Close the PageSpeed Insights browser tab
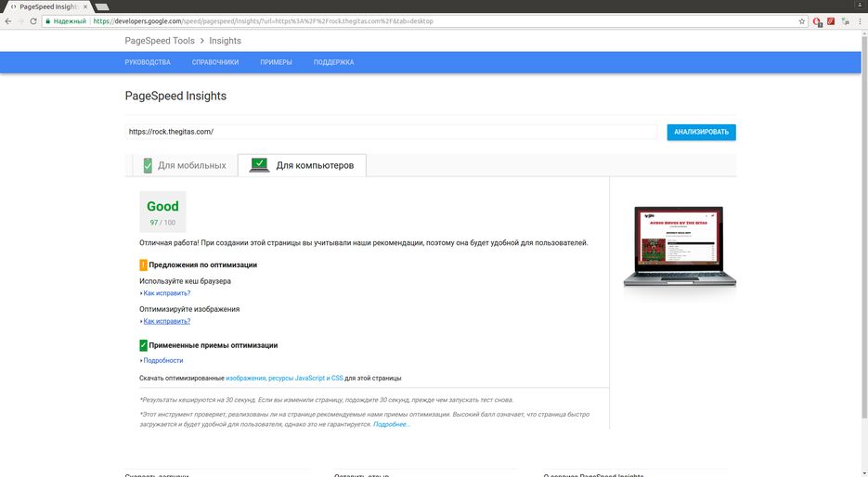The width and height of the screenshot is (868, 477). point(84,6)
